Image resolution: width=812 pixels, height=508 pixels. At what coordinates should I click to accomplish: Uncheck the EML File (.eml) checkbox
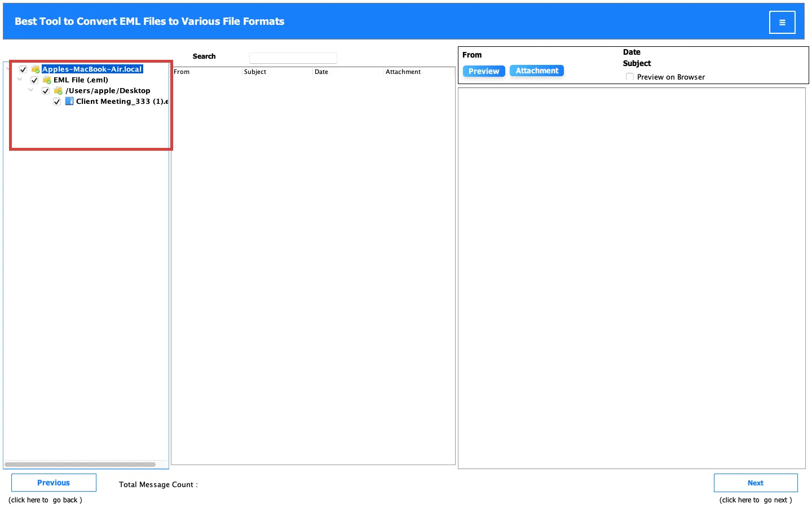[34, 80]
